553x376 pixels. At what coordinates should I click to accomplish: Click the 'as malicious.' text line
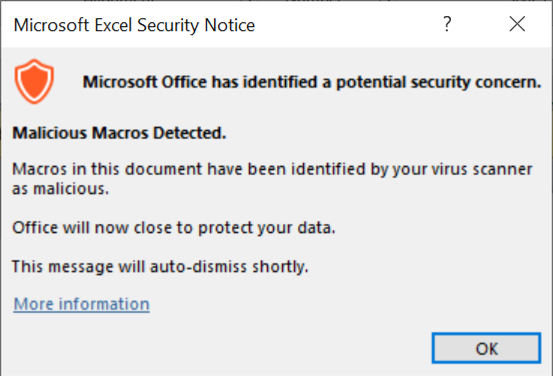61,189
